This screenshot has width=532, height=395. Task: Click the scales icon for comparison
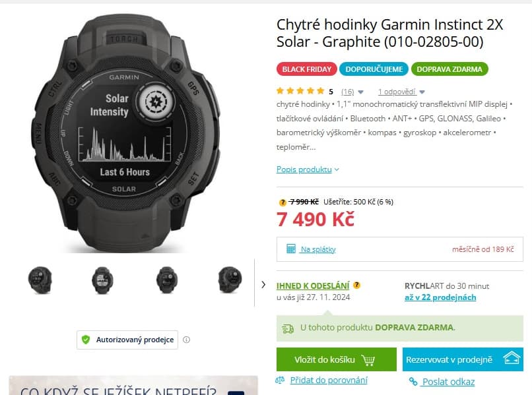(280, 380)
